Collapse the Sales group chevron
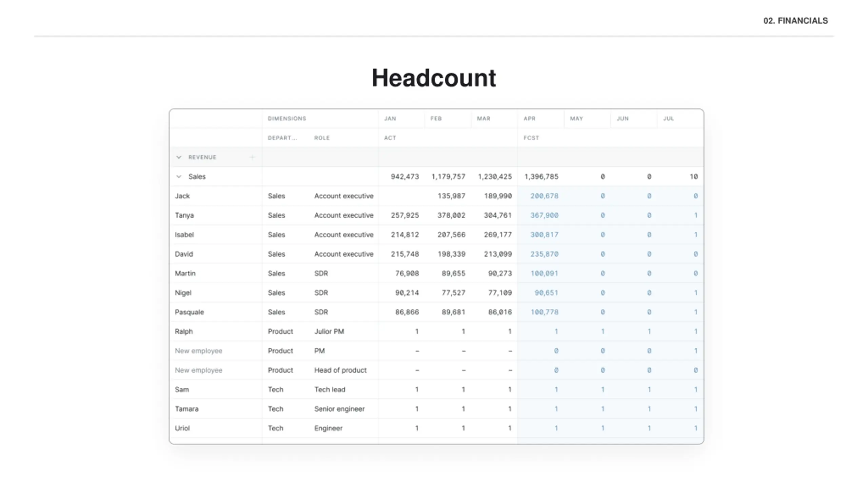Image resolution: width=868 pixels, height=488 pixels. pos(179,177)
